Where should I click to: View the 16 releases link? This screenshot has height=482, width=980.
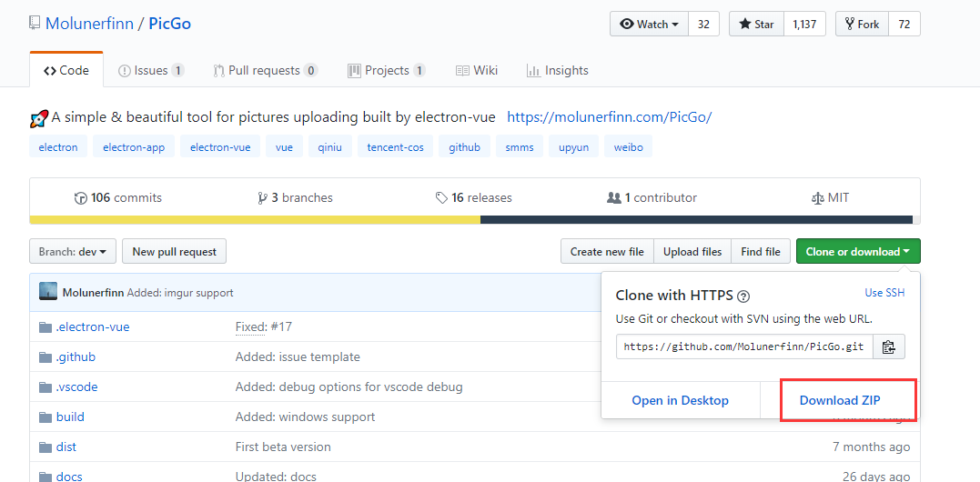point(474,198)
